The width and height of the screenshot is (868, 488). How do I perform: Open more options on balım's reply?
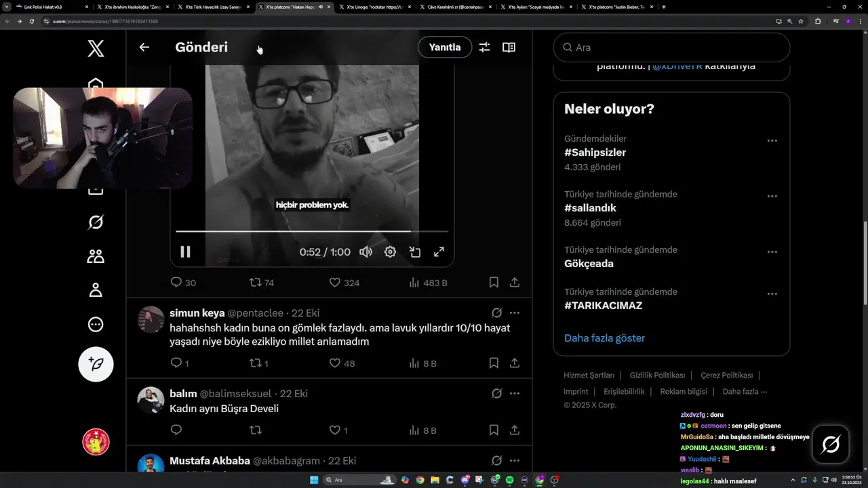tap(515, 394)
